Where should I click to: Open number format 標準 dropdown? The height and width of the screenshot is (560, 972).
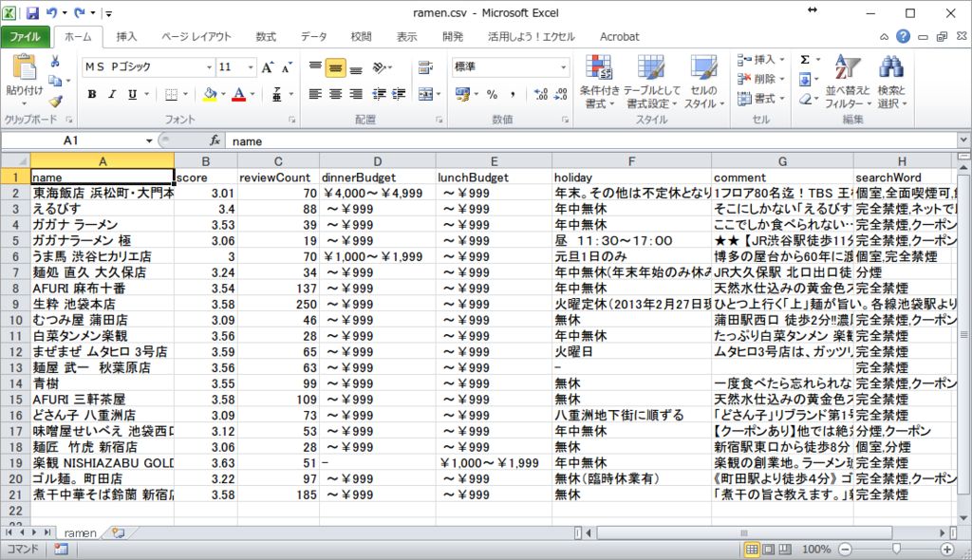[563, 67]
